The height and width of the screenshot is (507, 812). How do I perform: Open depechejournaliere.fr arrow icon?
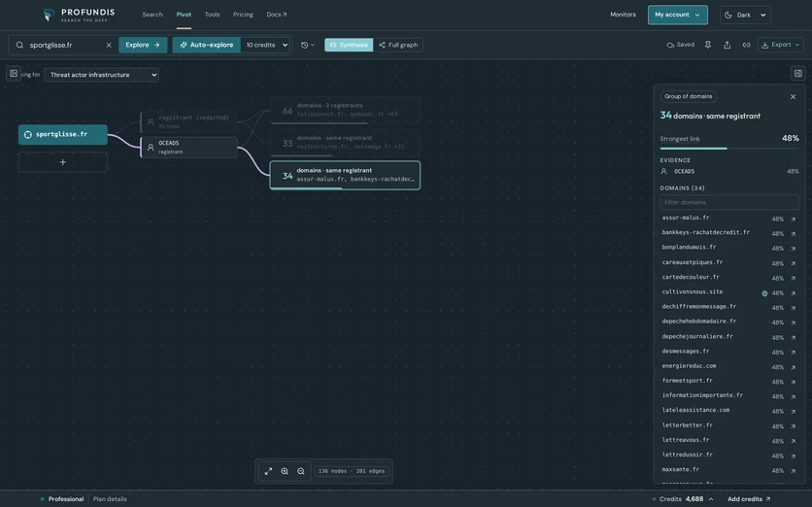793,338
